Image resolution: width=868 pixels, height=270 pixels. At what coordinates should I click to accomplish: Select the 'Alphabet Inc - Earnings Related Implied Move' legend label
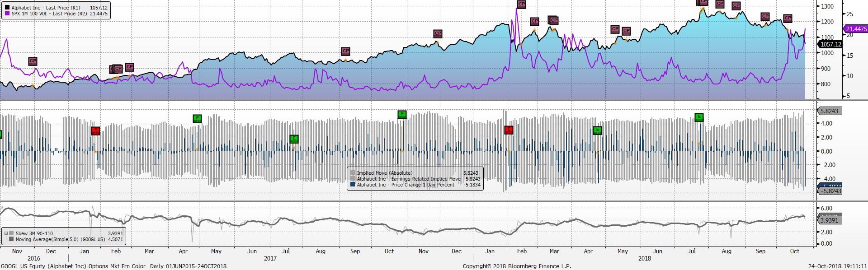[409, 179]
